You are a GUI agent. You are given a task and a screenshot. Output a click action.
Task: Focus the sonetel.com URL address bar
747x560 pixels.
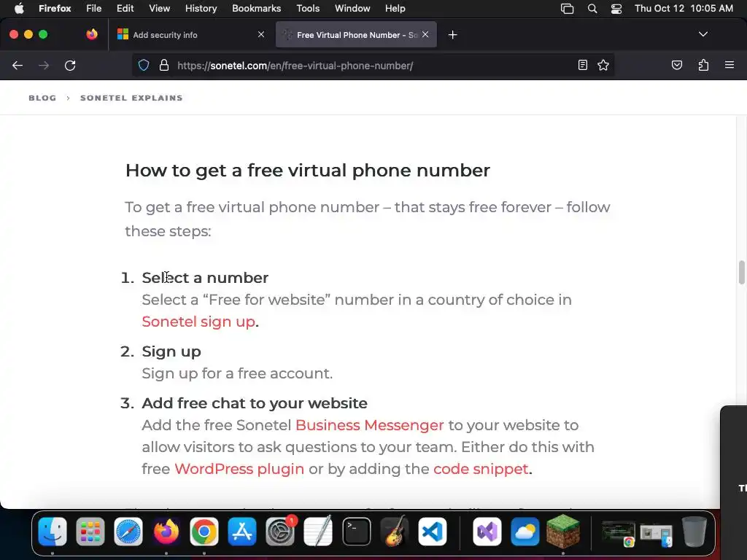point(371,66)
